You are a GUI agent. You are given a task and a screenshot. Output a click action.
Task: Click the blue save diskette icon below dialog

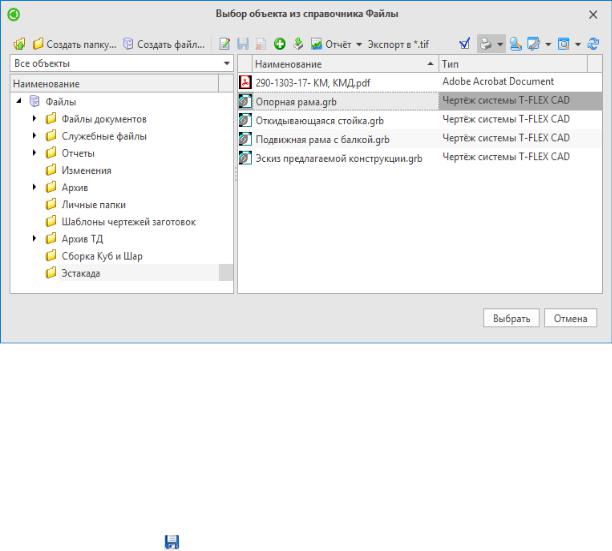click(x=172, y=542)
